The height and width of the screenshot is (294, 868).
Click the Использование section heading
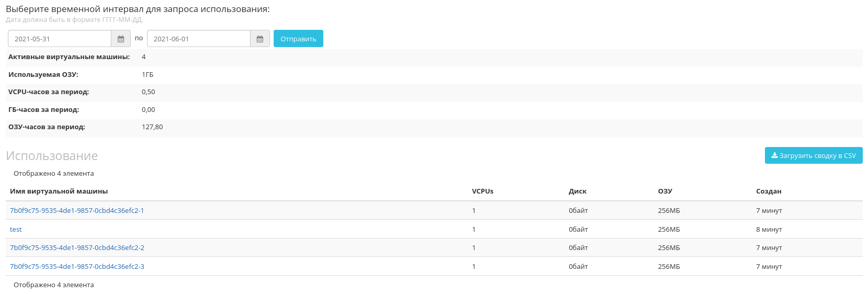point(52,156)
